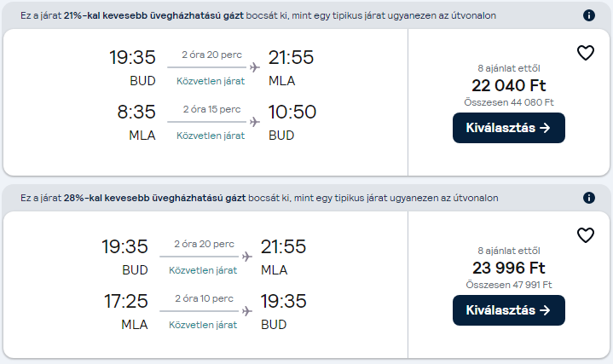Screen dimensions: 613x364
Task: Favorite the 23 996 Ft flight with heart
Action: click(585, 235)
